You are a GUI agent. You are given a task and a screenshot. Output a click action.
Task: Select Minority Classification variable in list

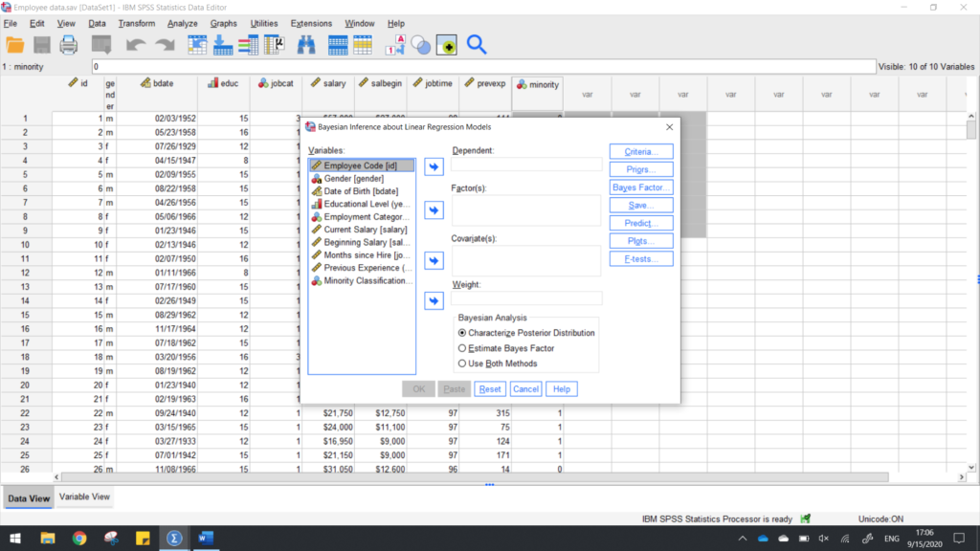tap(361, 280)
